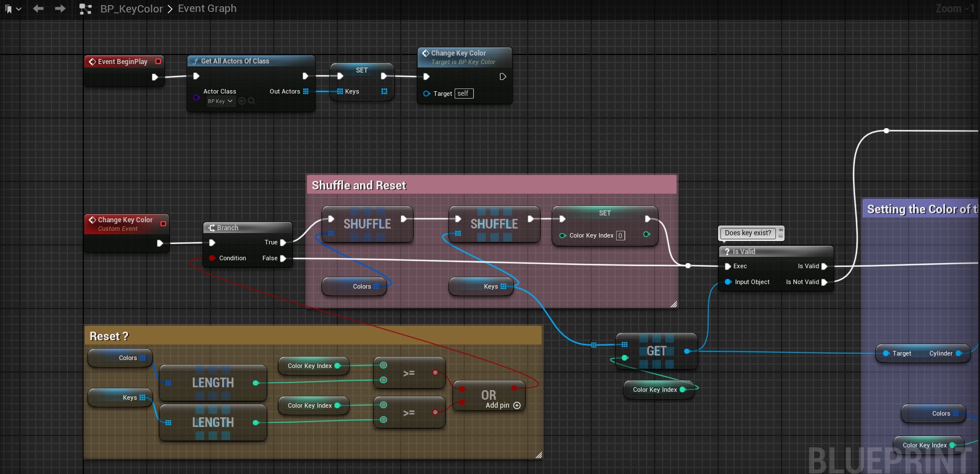This screenshot has height=474, width=980.
Task: Select the Colors variable in the Reset ? box
Action: 120,358
